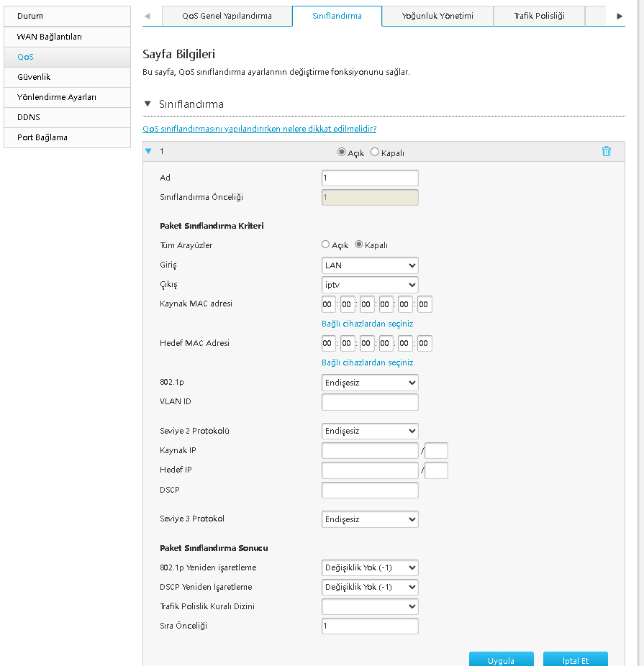The width and height of the screenshot is (644, 666).
Task: Delete classification rule 1 with trash icon
Action: tap(607, 152)
